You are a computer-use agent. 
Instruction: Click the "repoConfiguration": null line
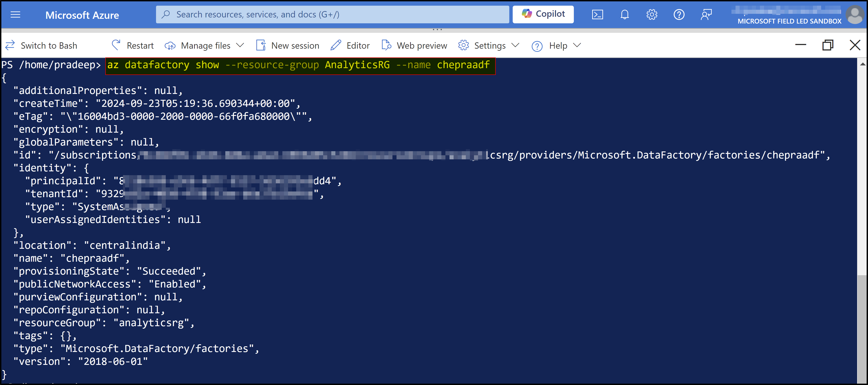pyautogui.click(x=89, y=310)
